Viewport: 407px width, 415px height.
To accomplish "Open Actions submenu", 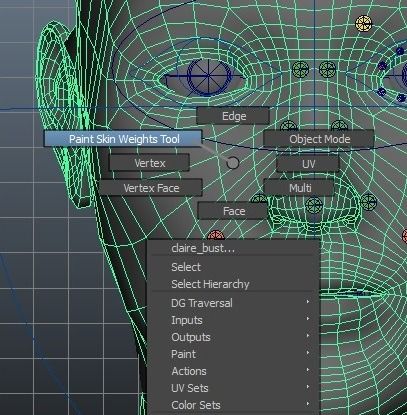I will [x=233, y=371].
